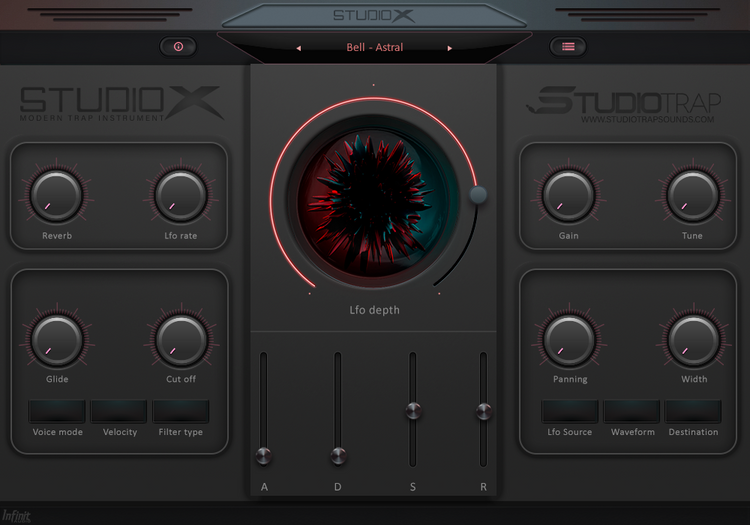
Task: Click the Tune knob
Action: click(x=693, y=194)
